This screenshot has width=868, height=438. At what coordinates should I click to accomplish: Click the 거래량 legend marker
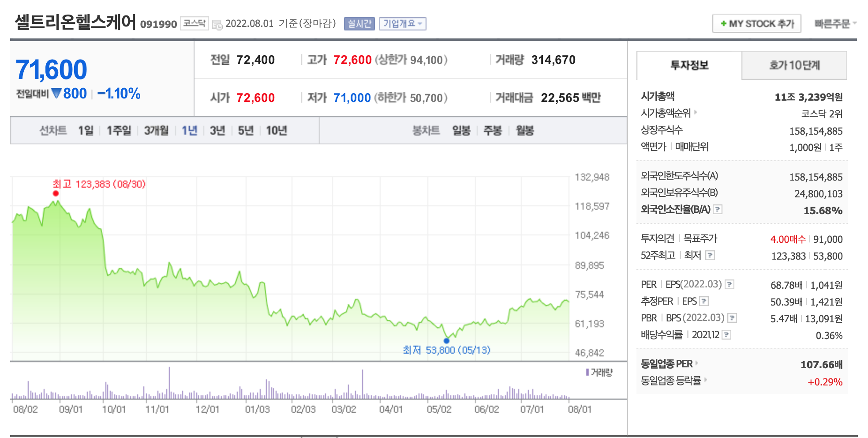click(x=587, y=372)
